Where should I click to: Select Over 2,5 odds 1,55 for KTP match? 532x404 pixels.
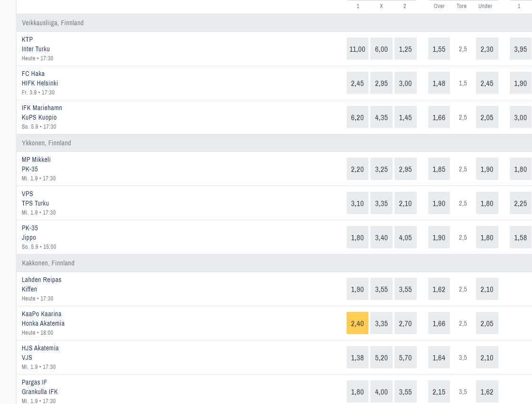coord(439,49)
